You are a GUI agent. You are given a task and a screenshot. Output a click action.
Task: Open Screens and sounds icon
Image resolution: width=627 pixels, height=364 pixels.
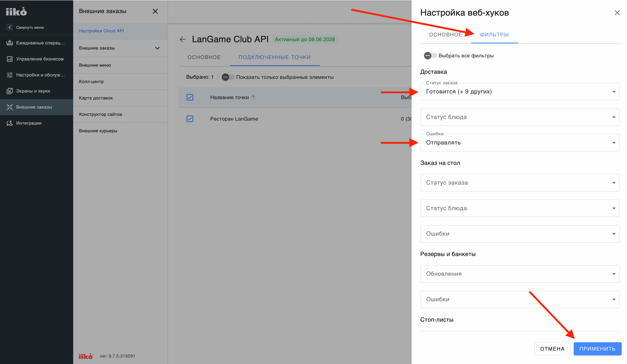tap(10, 91)
